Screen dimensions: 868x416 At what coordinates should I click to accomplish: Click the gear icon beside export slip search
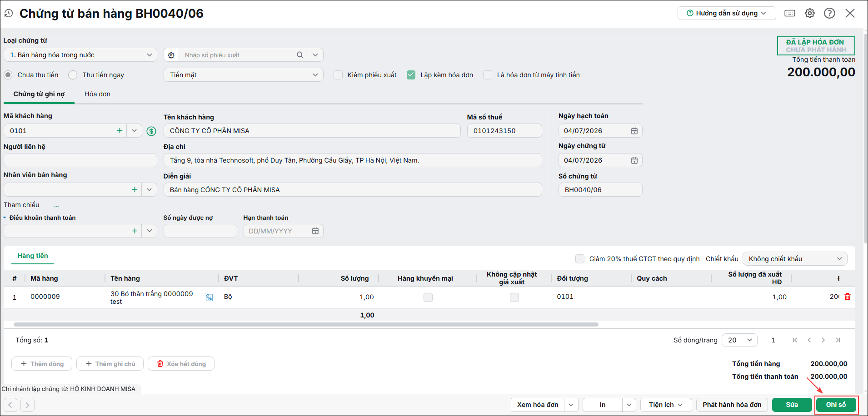(171, 55)
